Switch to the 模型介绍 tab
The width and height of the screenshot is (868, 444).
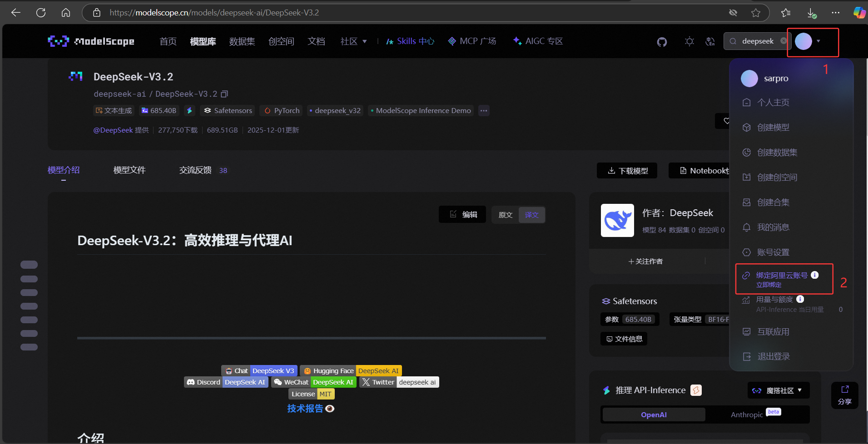tap(64, 170)
